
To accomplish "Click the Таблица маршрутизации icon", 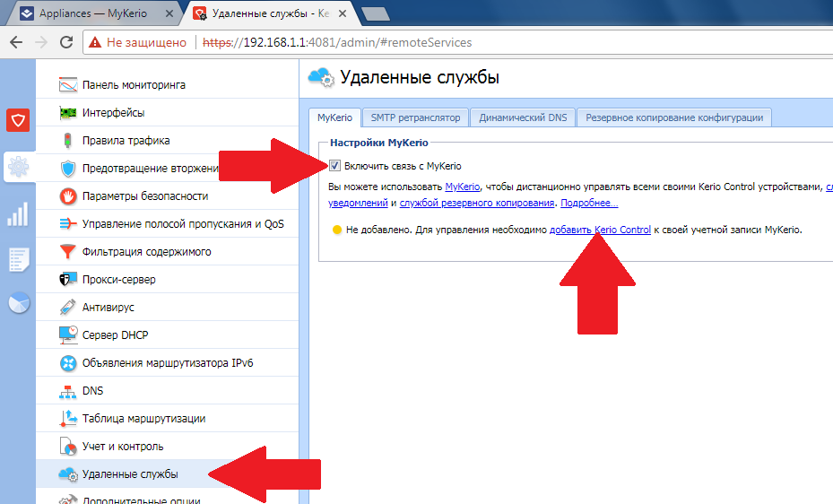I will 68,419.
